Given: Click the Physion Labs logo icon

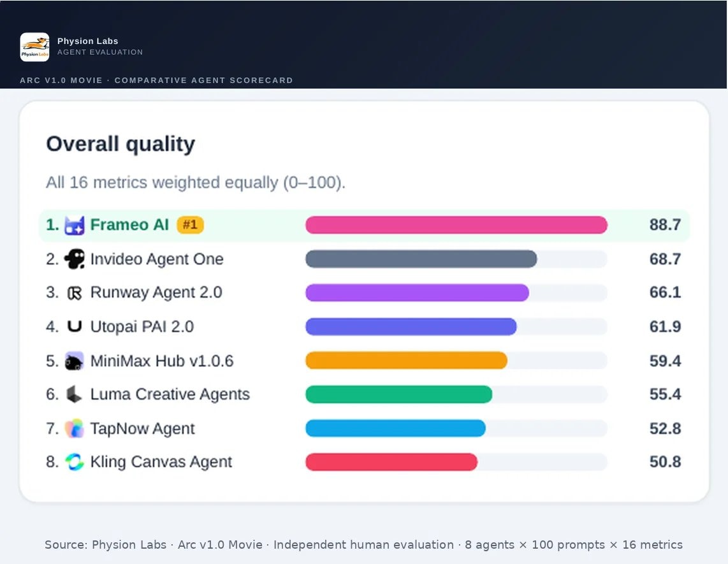Looking at the screenshot, I should pos(35,47).
